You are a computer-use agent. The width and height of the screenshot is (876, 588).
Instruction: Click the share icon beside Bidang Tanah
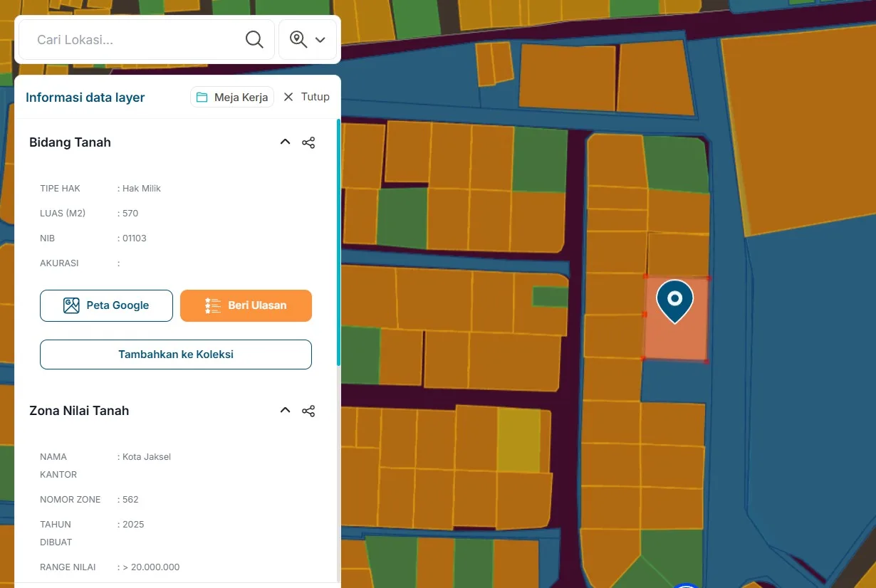click(x=308, y=142)
